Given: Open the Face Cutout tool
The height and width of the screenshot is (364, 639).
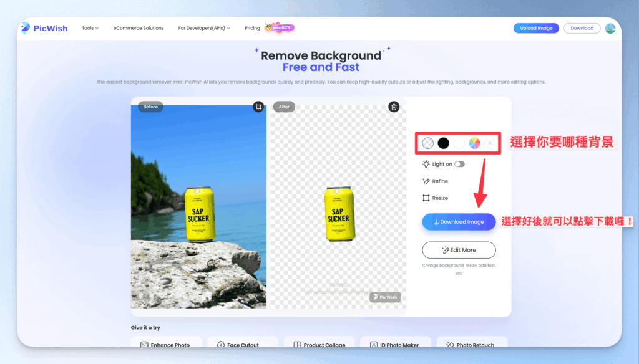Looking at the screenshot, I should coord(243,344).
